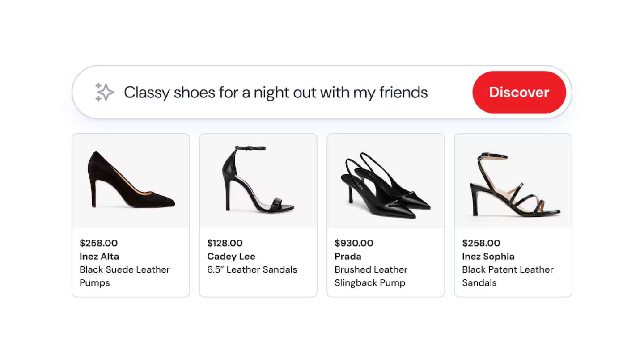Click the $258.00 price on Inez Sophia card

point(481,243)
